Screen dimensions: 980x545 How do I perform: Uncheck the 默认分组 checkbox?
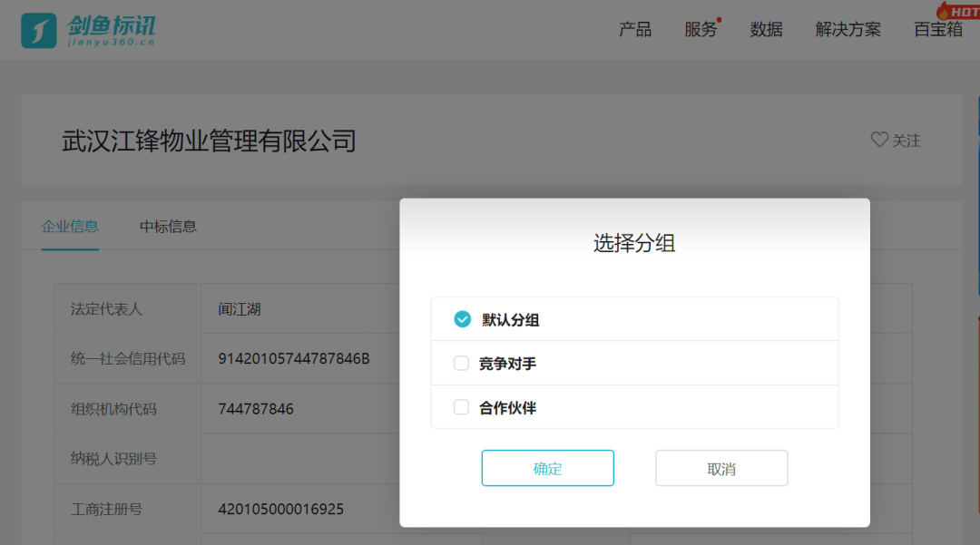(x=462, y=319)
